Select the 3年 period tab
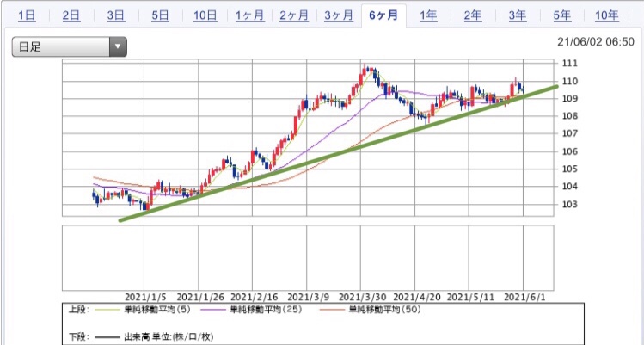 click(518, 15)
